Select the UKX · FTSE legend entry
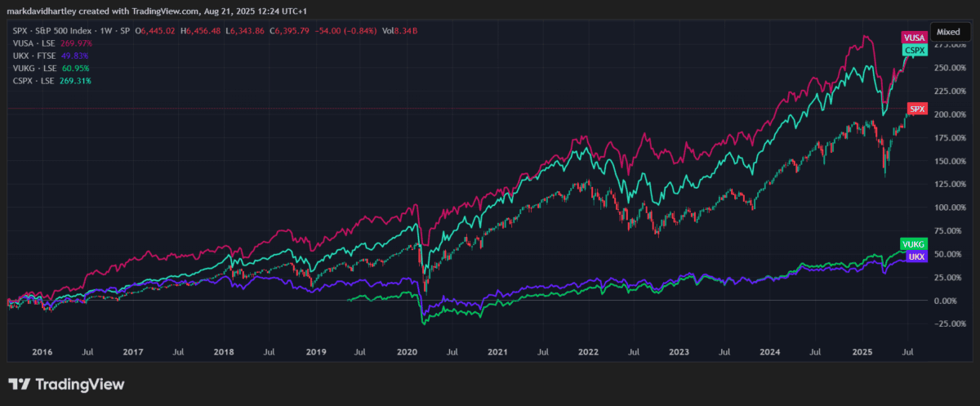Screen dimensions: 980x406 [x=33, y=56]
